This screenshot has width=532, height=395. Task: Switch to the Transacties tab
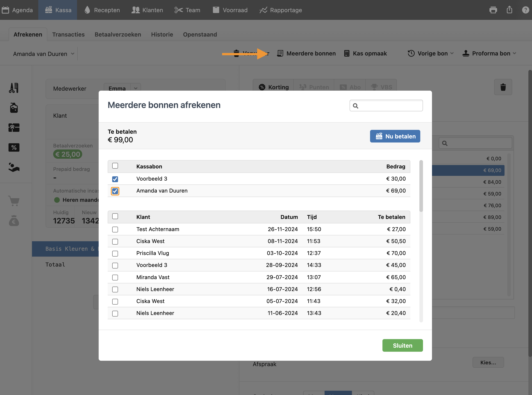click(x=68, y=34)
